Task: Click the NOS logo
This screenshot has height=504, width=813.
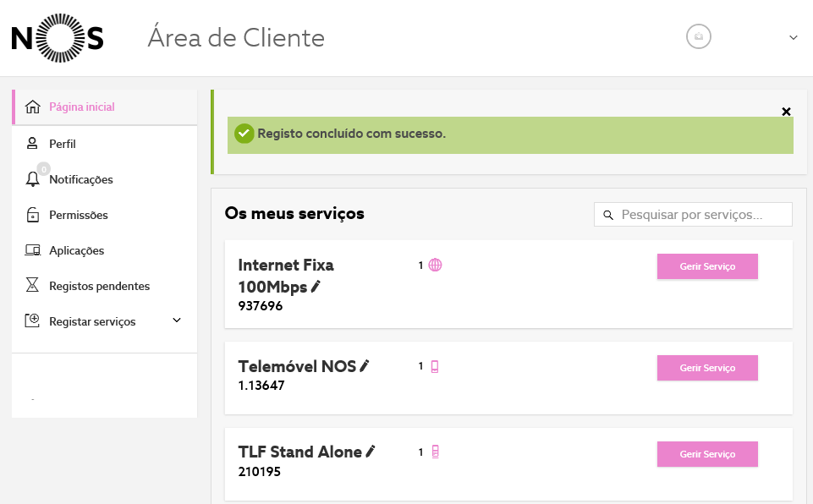Action: coord(57,38)
